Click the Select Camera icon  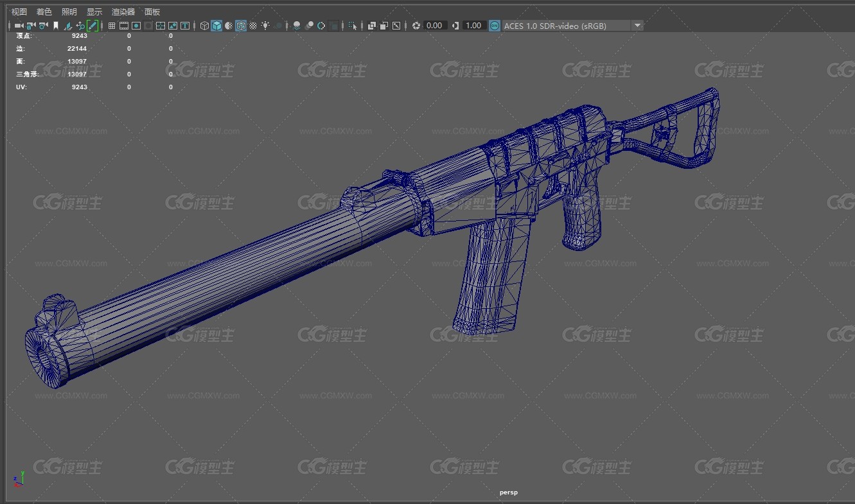(x=18, y=26)
